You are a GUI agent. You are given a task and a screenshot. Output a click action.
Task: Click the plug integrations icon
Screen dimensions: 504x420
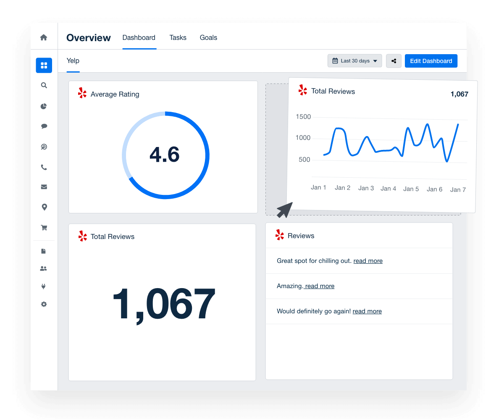(44, 286)
